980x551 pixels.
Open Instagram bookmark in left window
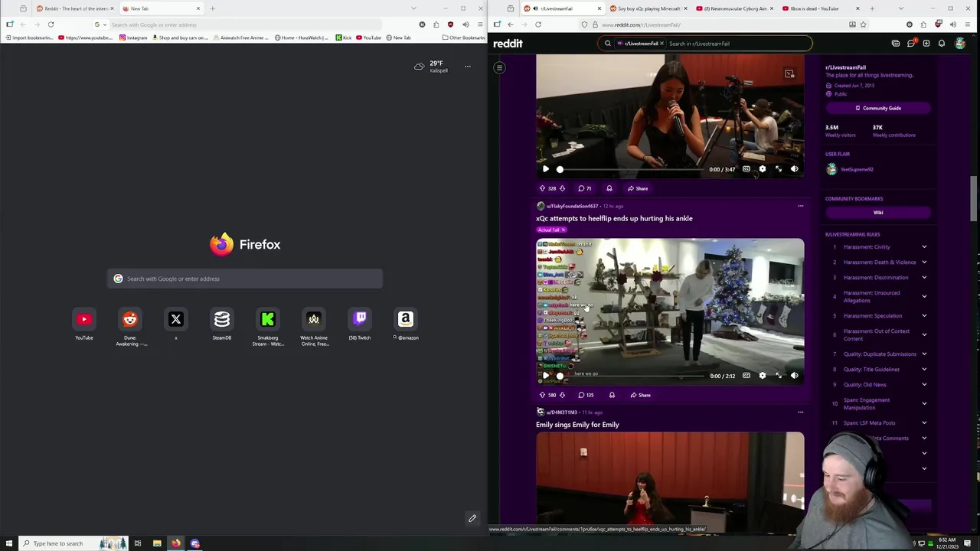[133, 37]
